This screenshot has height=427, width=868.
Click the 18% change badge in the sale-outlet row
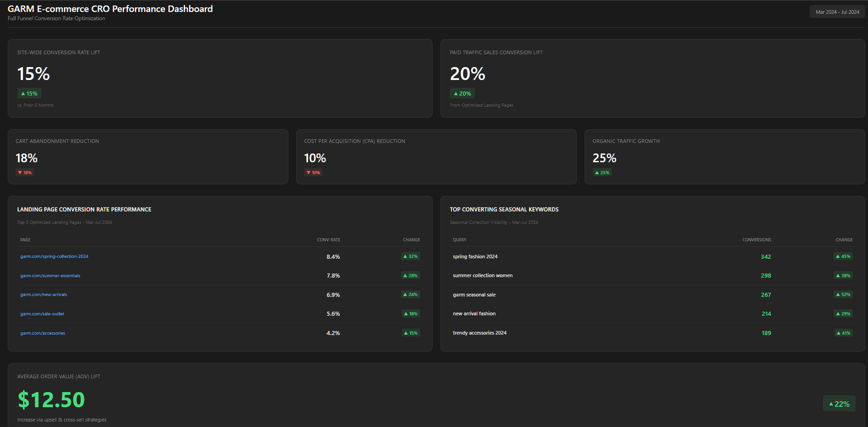tap(411, 314)
